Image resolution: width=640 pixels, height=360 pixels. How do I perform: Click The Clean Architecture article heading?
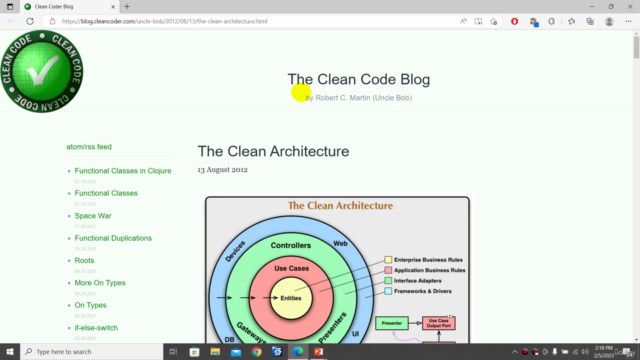273,151
